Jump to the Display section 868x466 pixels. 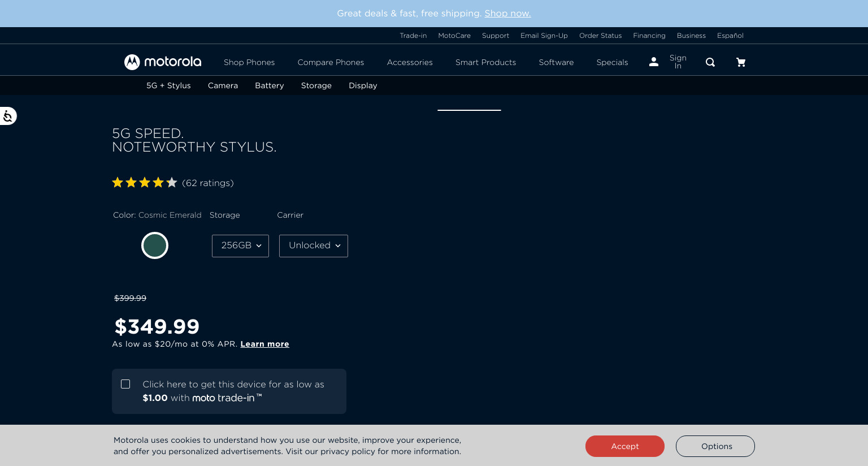tap(363, 85)
